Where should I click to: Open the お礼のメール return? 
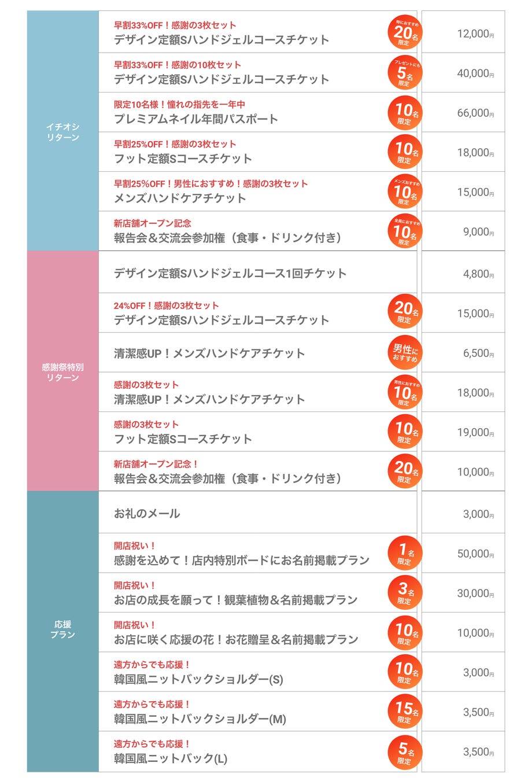[x=147, y=514]
